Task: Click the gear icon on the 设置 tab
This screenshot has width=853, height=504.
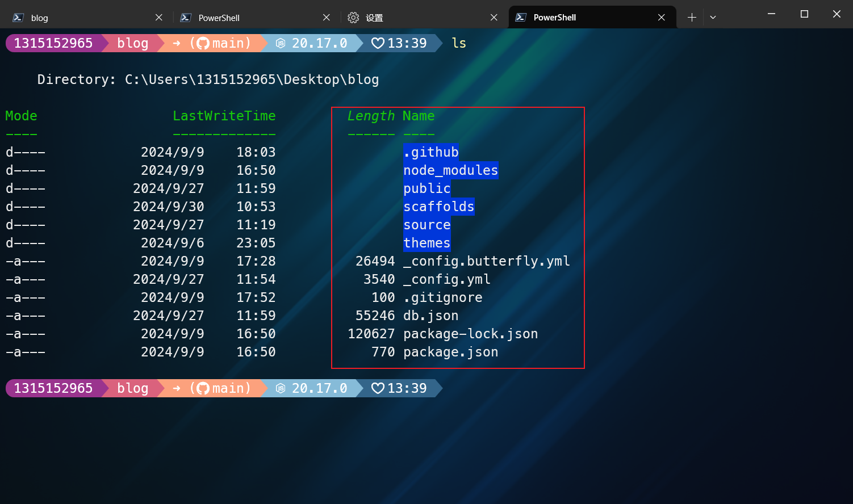Action: 353,18
